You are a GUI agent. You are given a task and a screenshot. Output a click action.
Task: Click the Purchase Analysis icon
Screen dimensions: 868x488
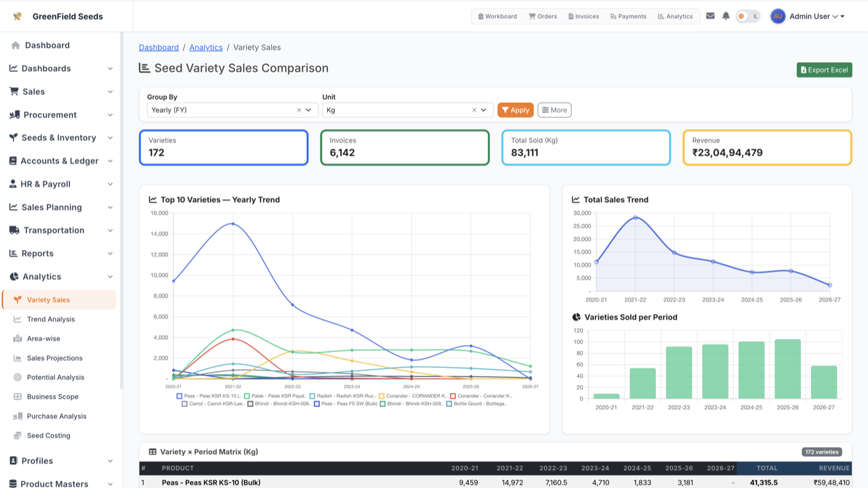pos(17,416)
